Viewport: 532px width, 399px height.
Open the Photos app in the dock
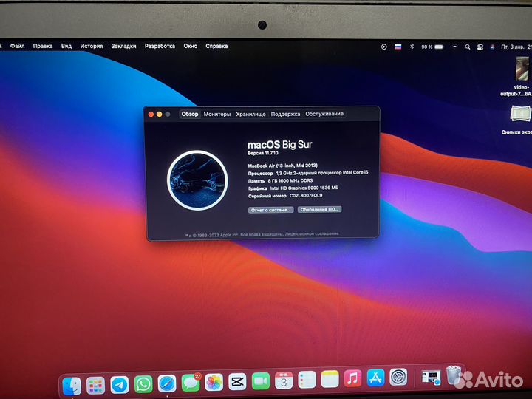[214, 383]
